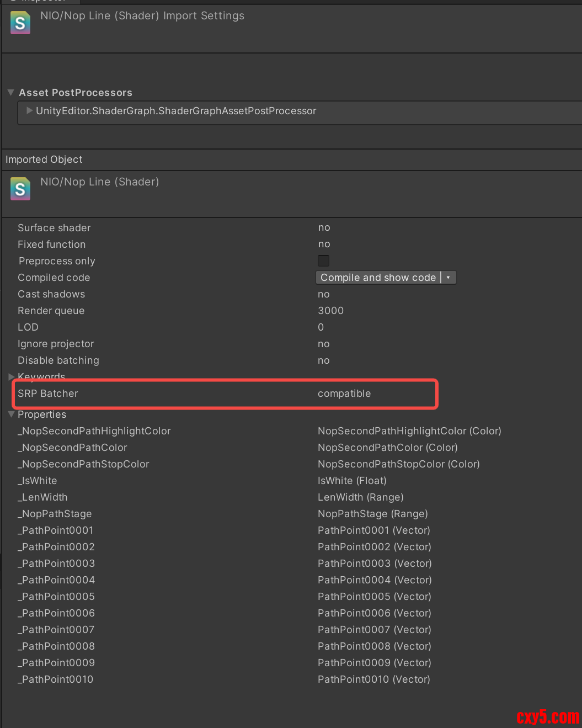This screenshot has height=728, width=582.
Task: Click the shader icon beside Import Settings title
Action: (x=20, y=23)
